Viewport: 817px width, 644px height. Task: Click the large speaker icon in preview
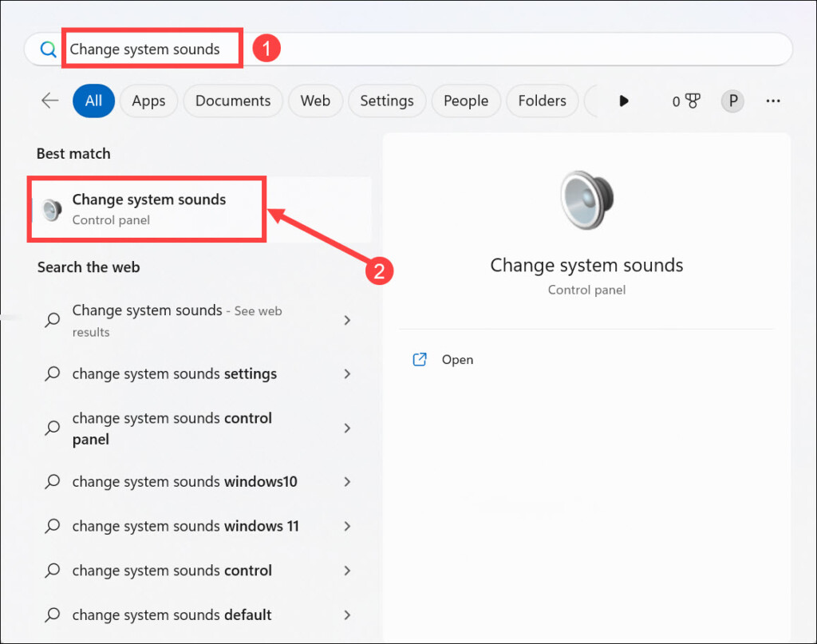coord(586,201)
